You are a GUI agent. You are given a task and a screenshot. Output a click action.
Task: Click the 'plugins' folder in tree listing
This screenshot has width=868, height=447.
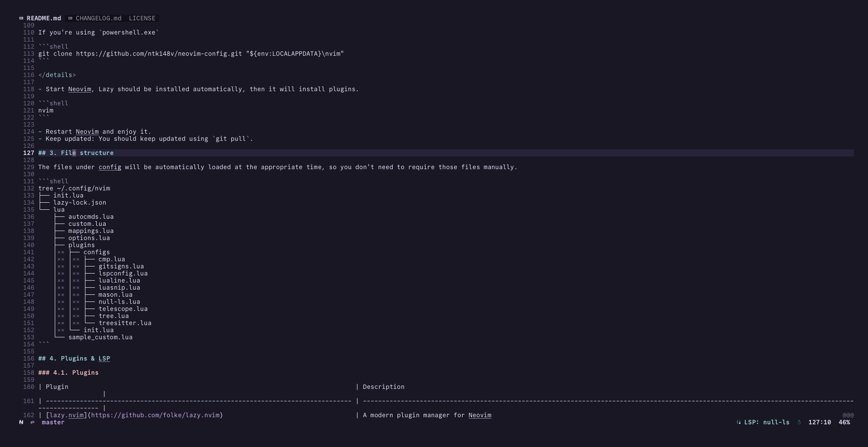[x=81, y=245]
